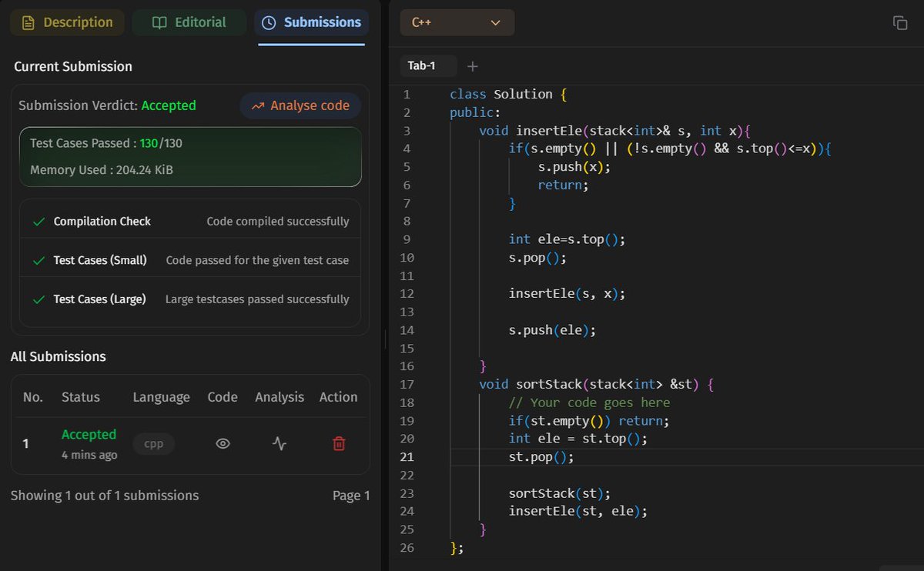This screenshot has width=924, height=571.
Task: Click the Test Cases (Large) row
Action: coord(190,299)
